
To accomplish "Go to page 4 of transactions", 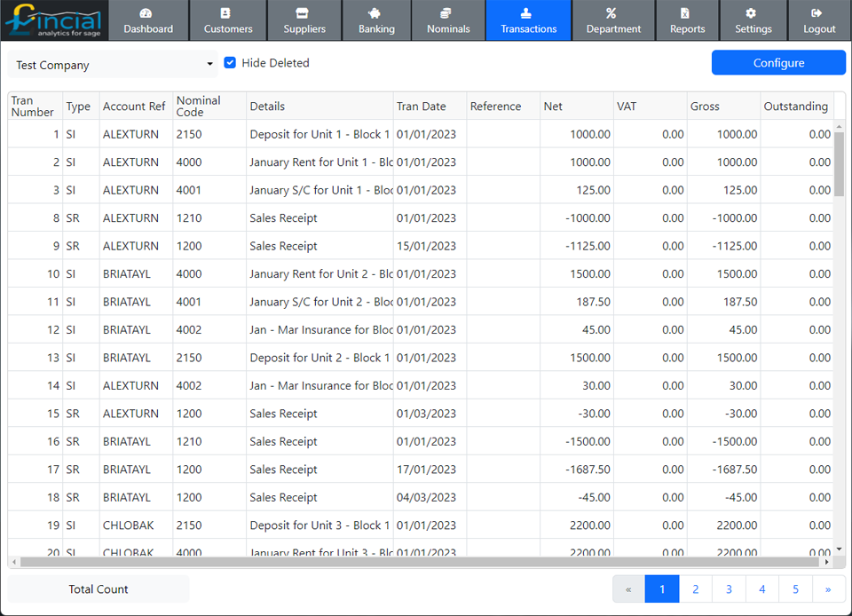I will (761, 588).
